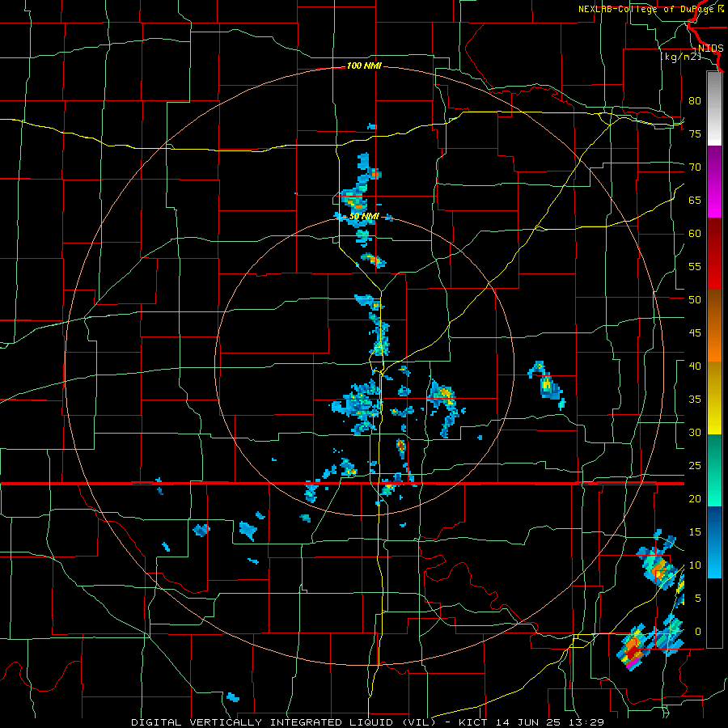This screenshot has height=728, width=728.
Task: Select the purple-magenta segment of the color scale
Action: tap(714, 182)
